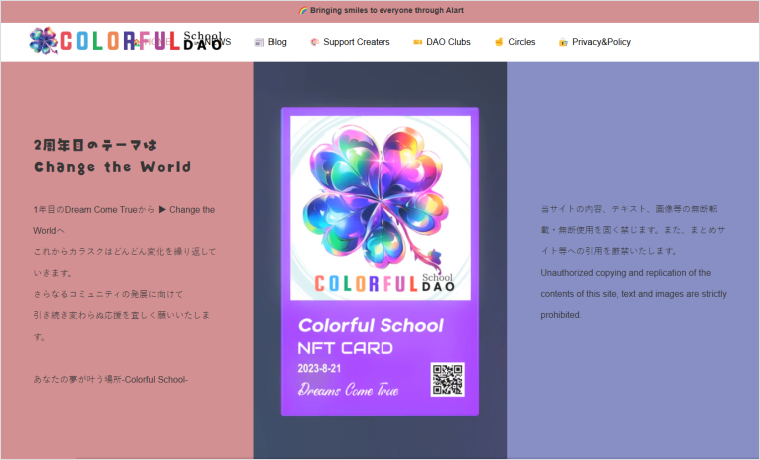Viewport: 760px width, 460px height.
Task: Click the rainbow icon in top banner
Action: 303,11
